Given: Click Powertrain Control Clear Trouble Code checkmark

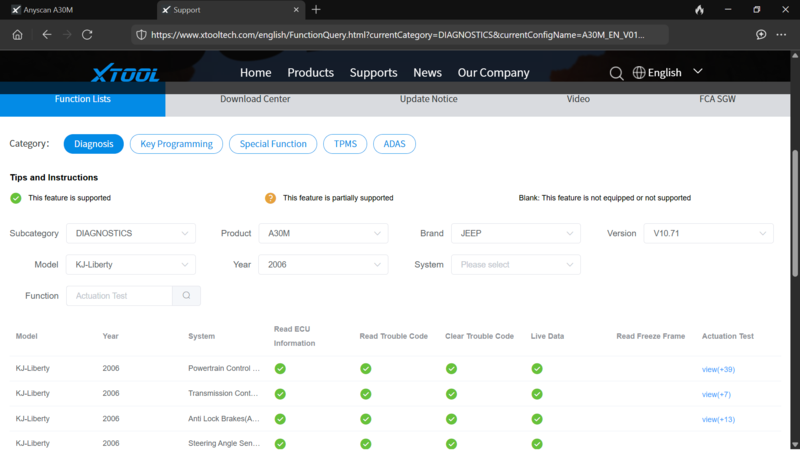Looking at the screenshot, I should click(x=452, y=368).
